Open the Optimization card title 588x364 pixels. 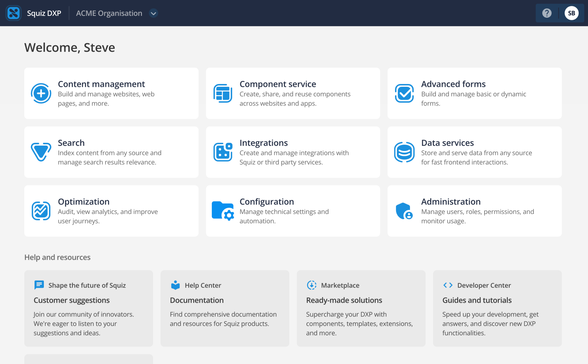(84, 202)
